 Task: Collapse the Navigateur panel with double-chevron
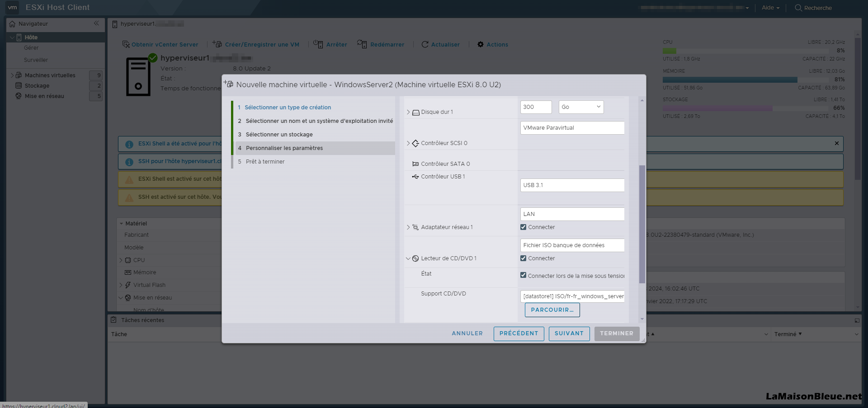96,23
